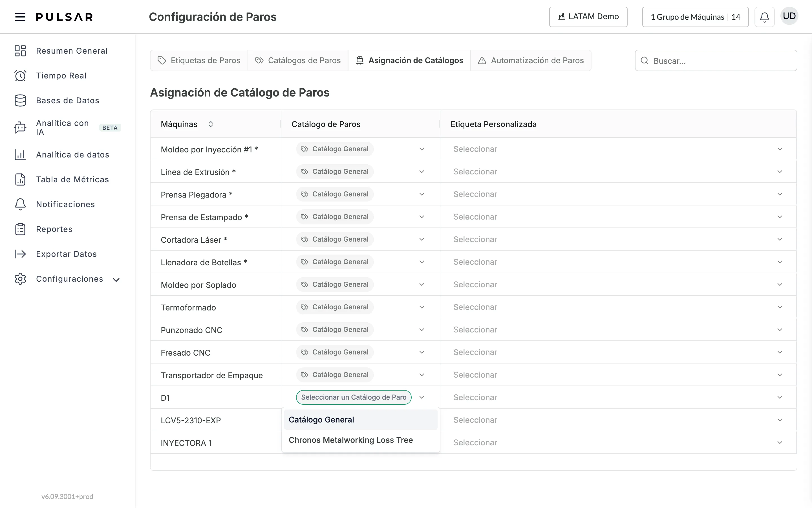Click the factory icon in LATAM Demo

561,17
